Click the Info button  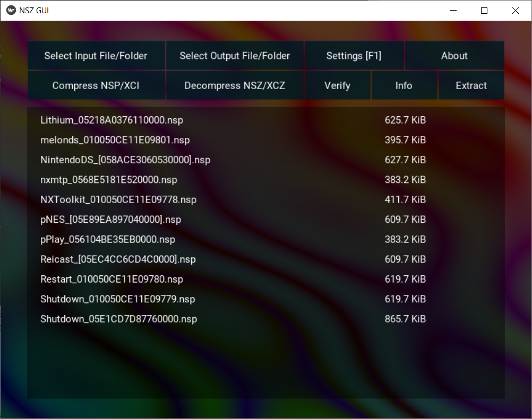pyautogui.click(x=404, y=85)
